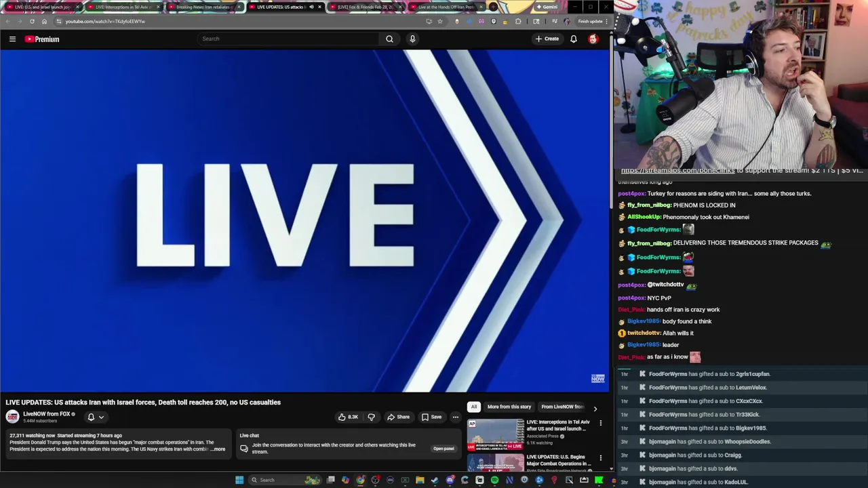Switch to LIVE: U.S. and Israel launch tab

pos(43,7)
